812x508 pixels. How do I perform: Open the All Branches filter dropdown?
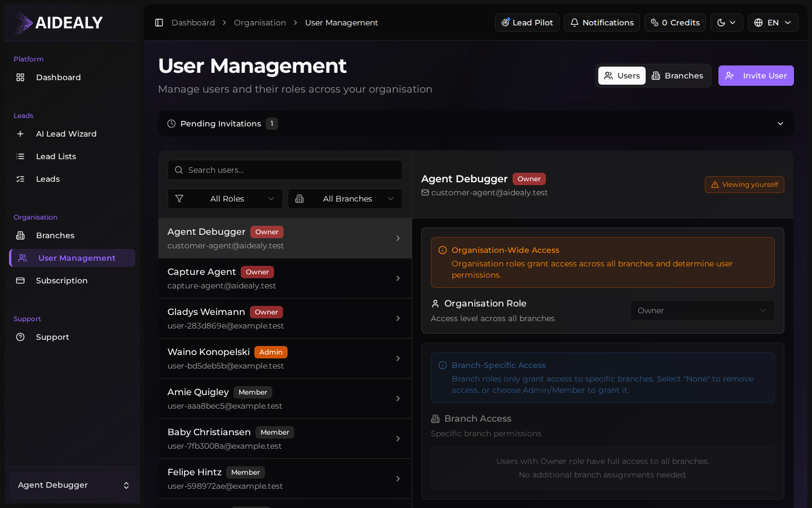(x=345, y=199)
